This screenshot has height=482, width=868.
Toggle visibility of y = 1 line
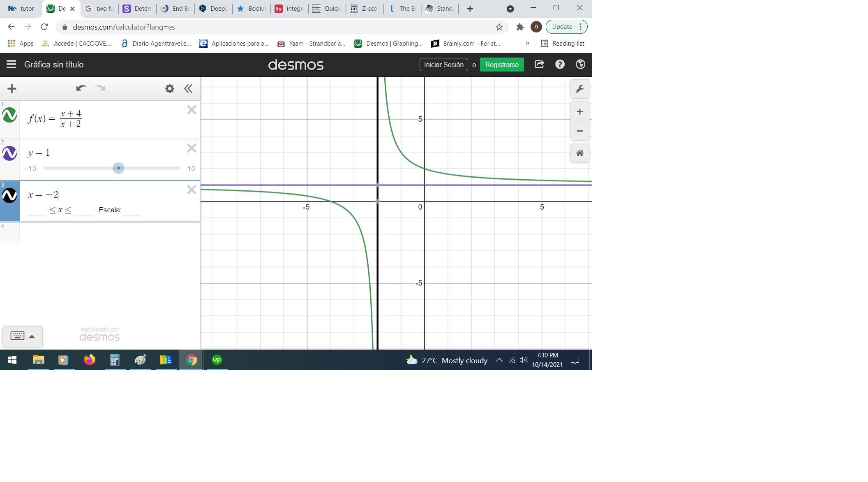(9, 153)
